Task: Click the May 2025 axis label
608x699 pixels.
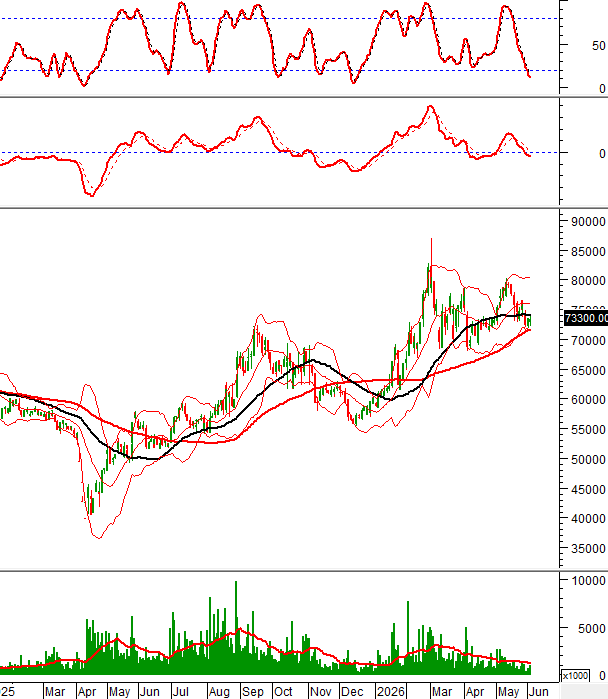Action: pos(119,691)
